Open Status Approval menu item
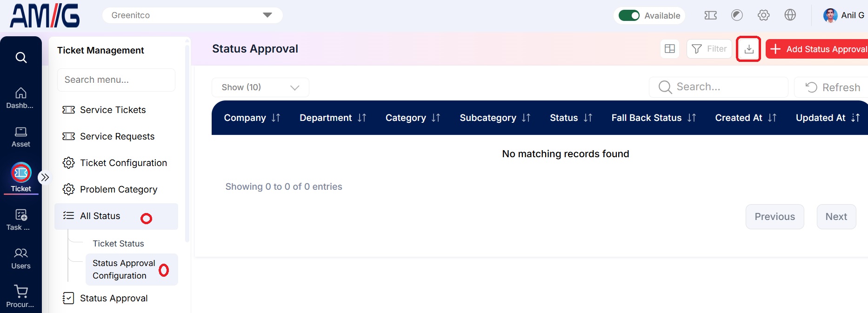The height and width of the screenshot is (313, 868). 116,298
